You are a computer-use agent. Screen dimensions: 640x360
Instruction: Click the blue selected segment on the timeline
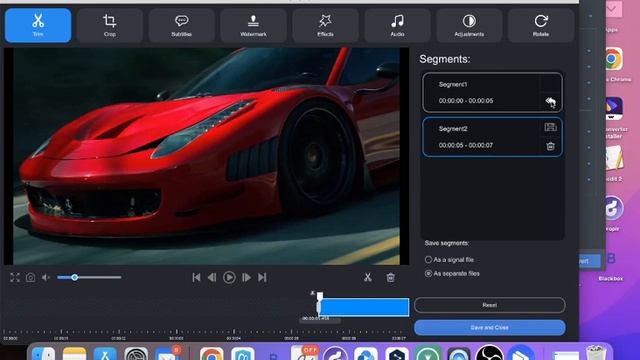tap(364, 307)
